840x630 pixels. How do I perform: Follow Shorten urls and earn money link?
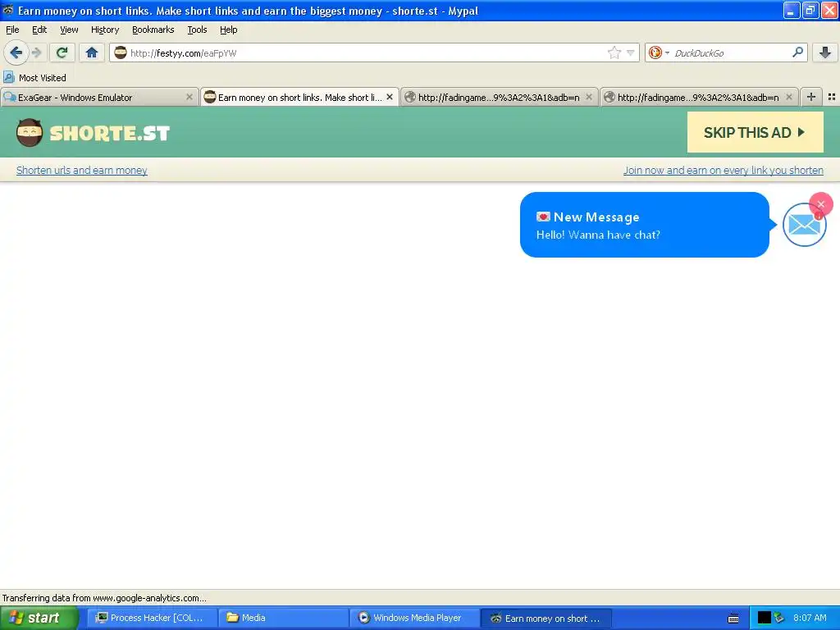tap(81, 171)
